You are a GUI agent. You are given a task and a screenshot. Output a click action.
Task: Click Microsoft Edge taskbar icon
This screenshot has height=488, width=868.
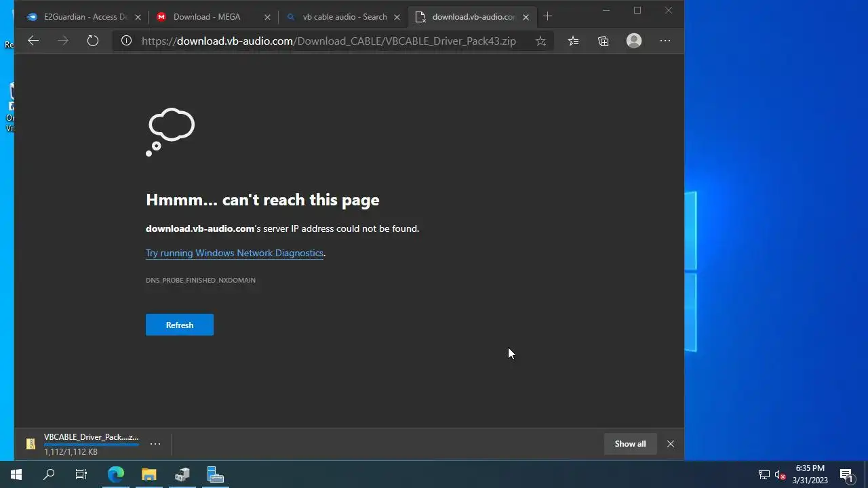tap(116, 474)
